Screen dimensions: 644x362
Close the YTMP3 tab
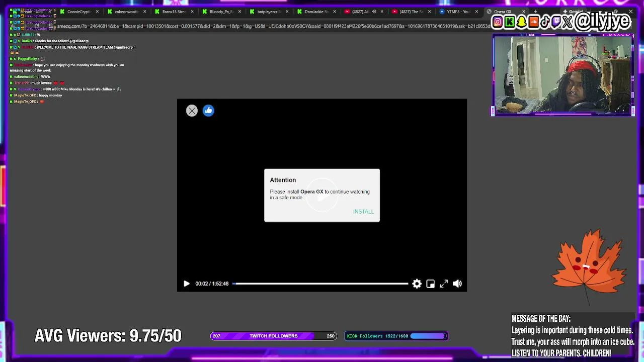coord(476,12)
